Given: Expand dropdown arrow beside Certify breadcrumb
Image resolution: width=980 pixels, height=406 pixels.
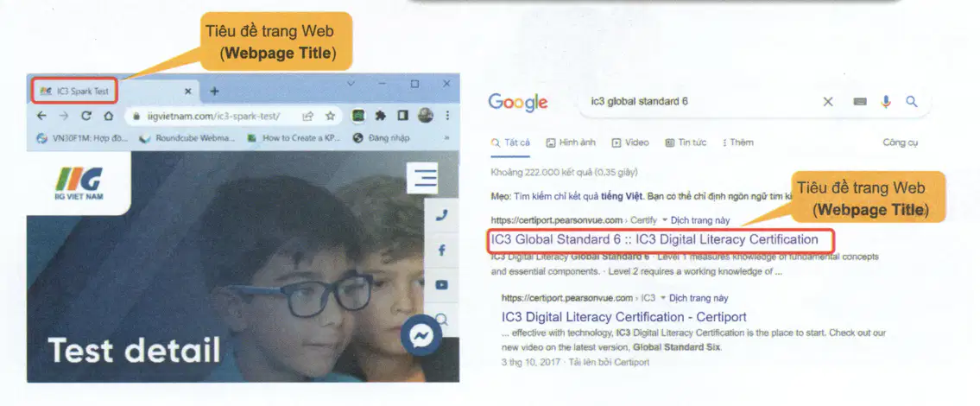Looking at the screenshot, I should click(x=664, y=220).
